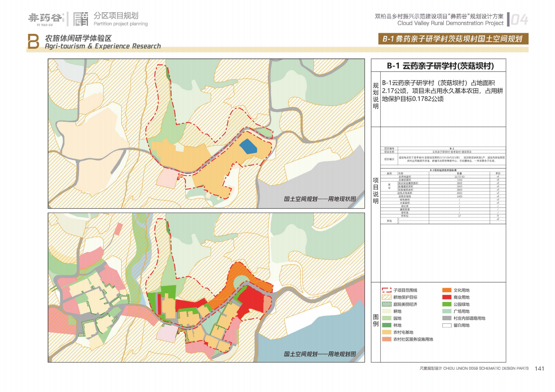The height and width of the screenshot is (392, 555).
Task: Pick the red 商业用地 legend swatch
Action: point(447,297)
